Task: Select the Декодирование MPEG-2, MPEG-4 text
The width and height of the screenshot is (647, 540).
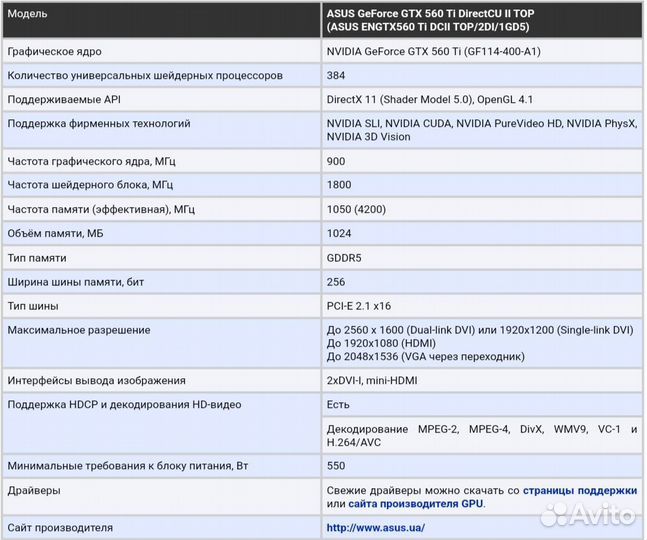Action: pos(418,429)
